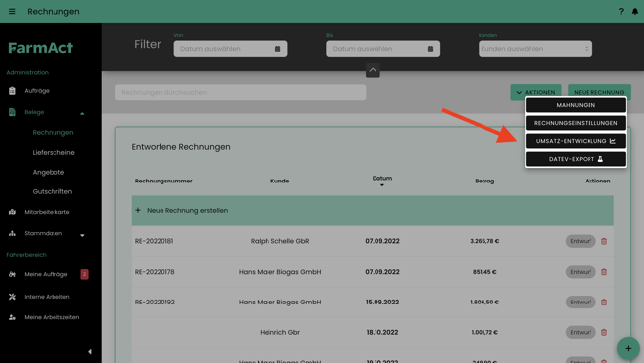Click invoice number RE-20220181
The width and height of the screenshot is (644, 363).
click(154, 241)
